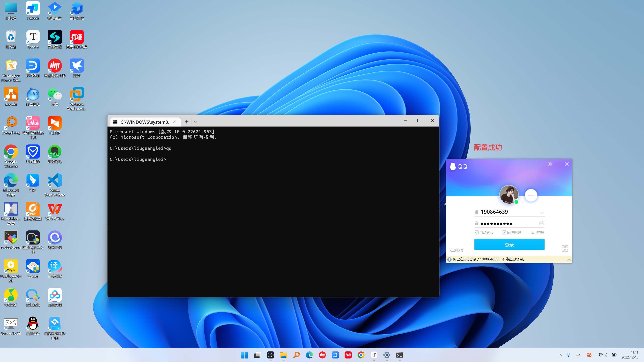
Task: Launch draw.io from the desktop
Action: tap(11, 97)
